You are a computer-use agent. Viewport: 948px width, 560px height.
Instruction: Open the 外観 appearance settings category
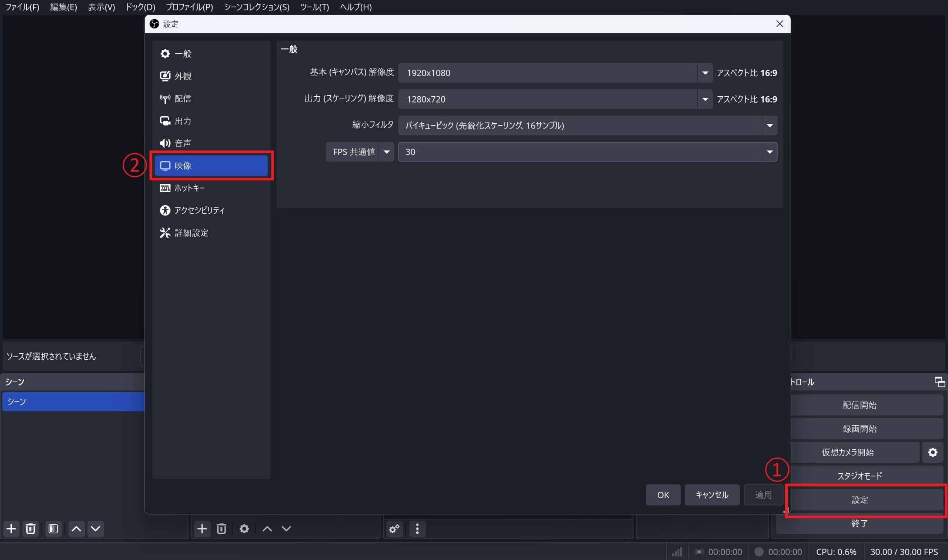tap(211, 76)
